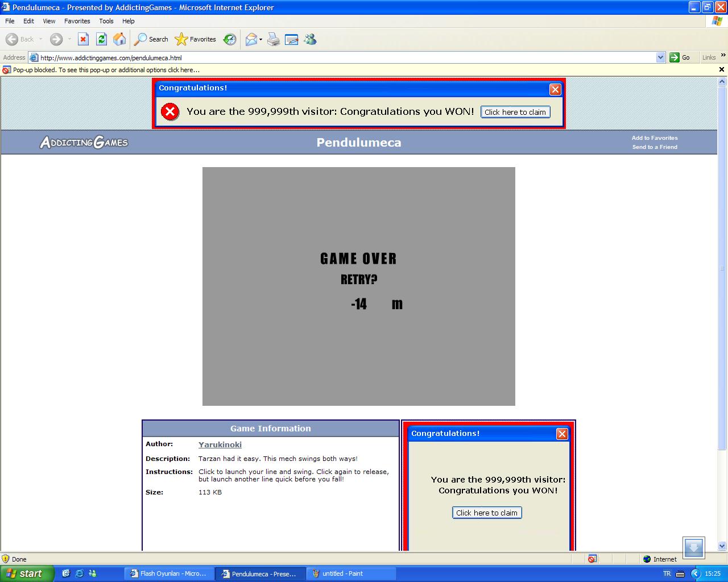Image resolution: width=728 pixels, height=582 pixels.
Task: Click 'Click here to claim' in top banner
Action: (515, 112)
